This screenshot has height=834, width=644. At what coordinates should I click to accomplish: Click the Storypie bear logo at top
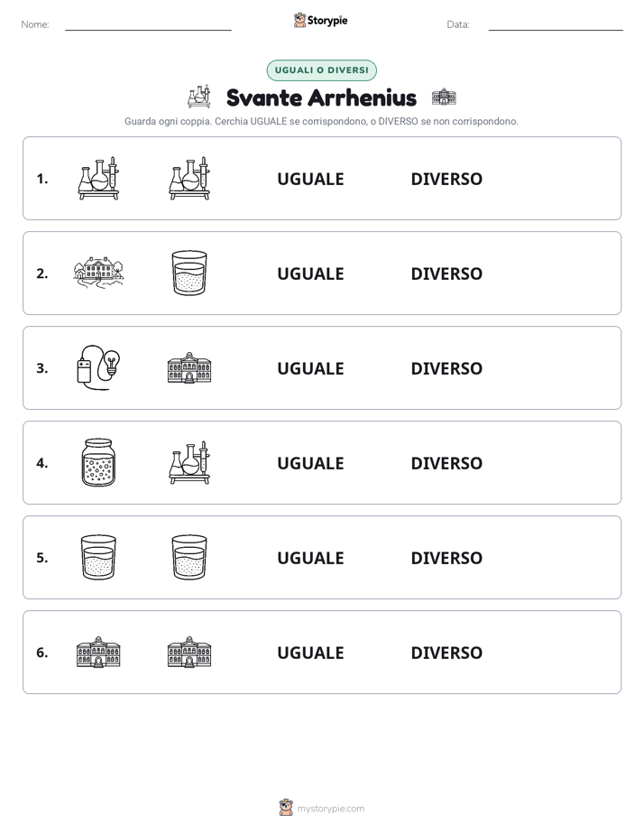tap(299, 20)
